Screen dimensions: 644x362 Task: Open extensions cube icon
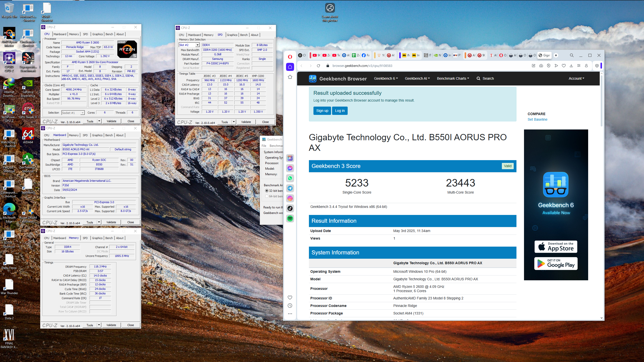[x=597, y=66]
